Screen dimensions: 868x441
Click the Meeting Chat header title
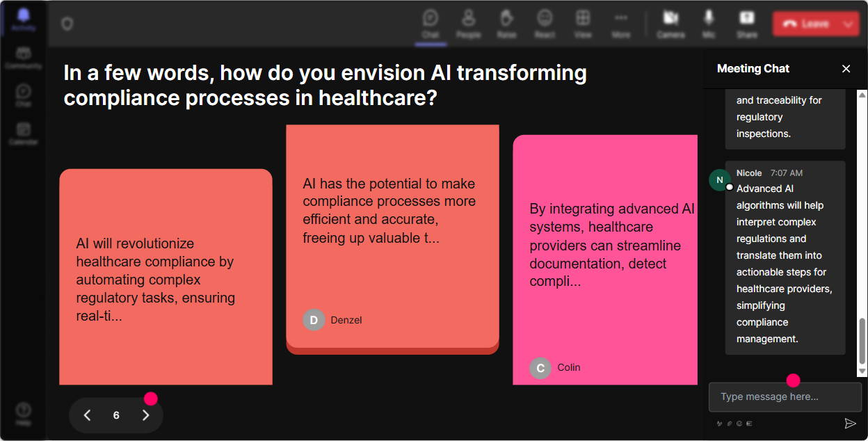[x=753, y=68]
